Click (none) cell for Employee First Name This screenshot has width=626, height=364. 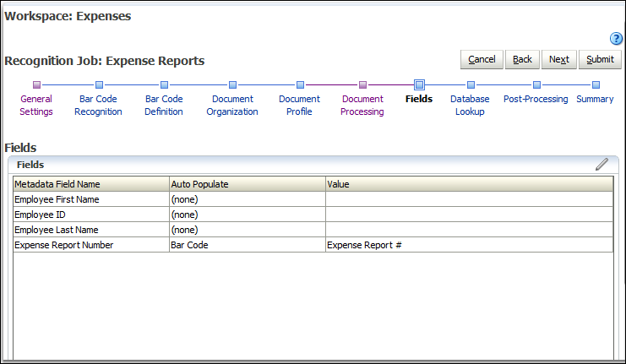coord(248,199)
